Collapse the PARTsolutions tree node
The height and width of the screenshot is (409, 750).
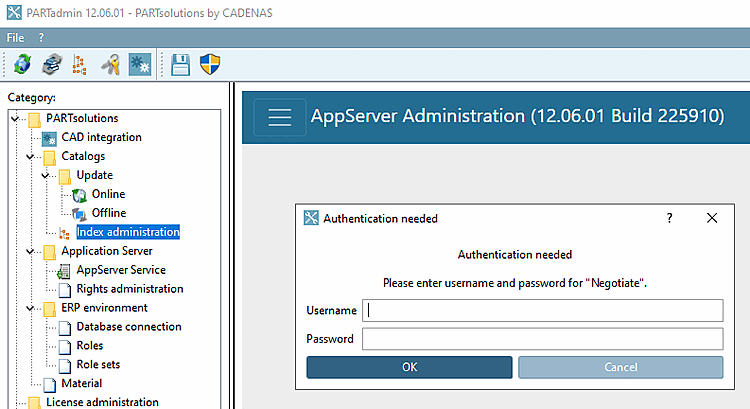tap(15, 119)
